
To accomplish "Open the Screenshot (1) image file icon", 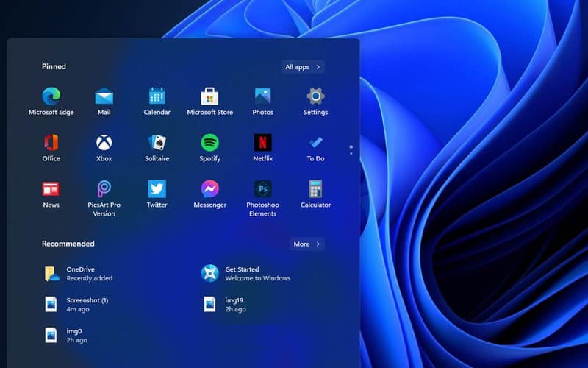I will pos(51,304).
